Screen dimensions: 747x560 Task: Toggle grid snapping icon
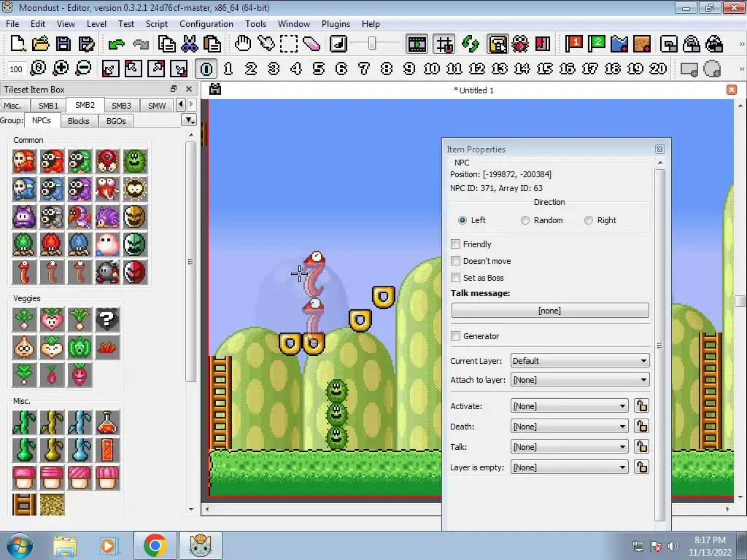[x=444, y=44]
